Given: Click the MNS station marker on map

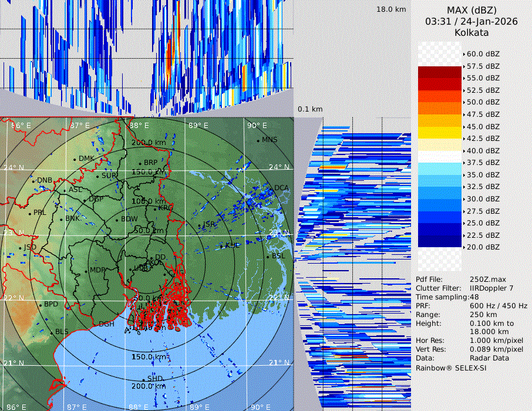Looking at the screenshot, I should pyautogui.click(x=258, y=140).
